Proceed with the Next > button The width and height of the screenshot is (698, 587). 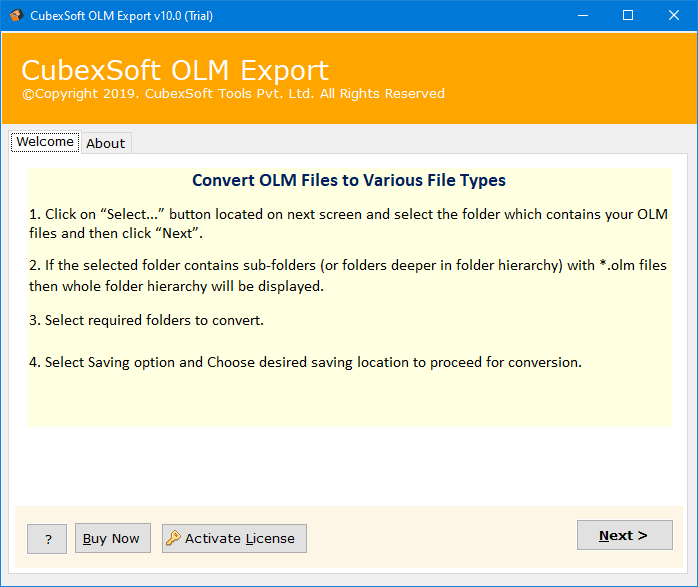[x=624, y=535]
